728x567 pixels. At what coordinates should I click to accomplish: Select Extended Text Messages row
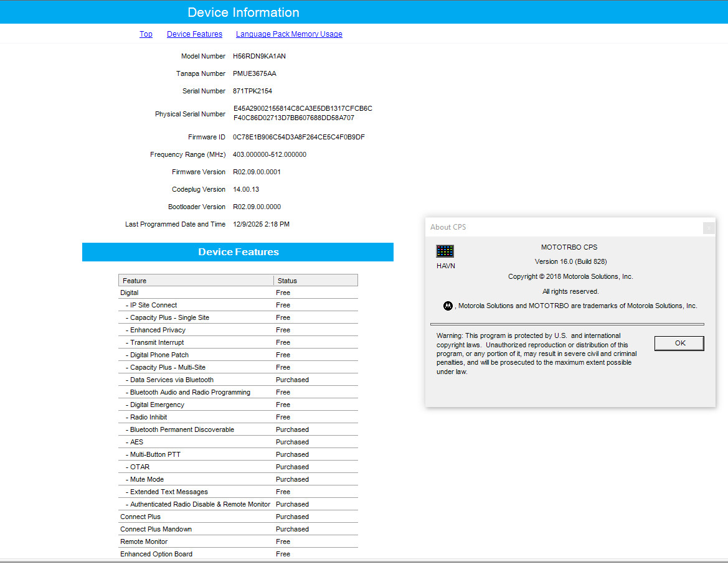click(x=238, y=492)
